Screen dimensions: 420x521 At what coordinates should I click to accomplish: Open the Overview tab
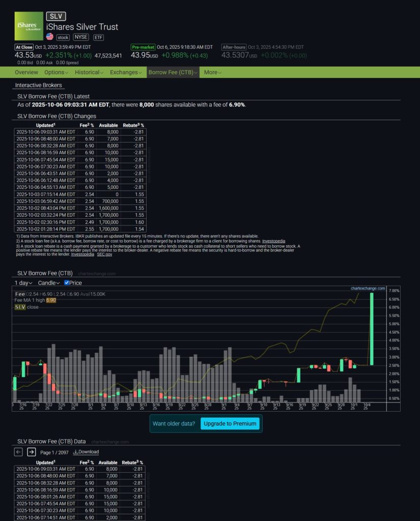(x=26, y=72)
